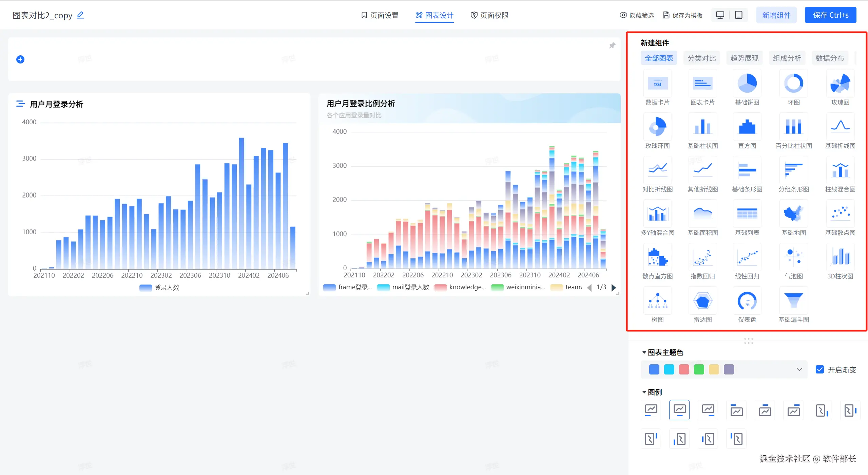Switch to the 页面设置 tab
This screenshot has height=475, width=868.
(x=380, y=15)
